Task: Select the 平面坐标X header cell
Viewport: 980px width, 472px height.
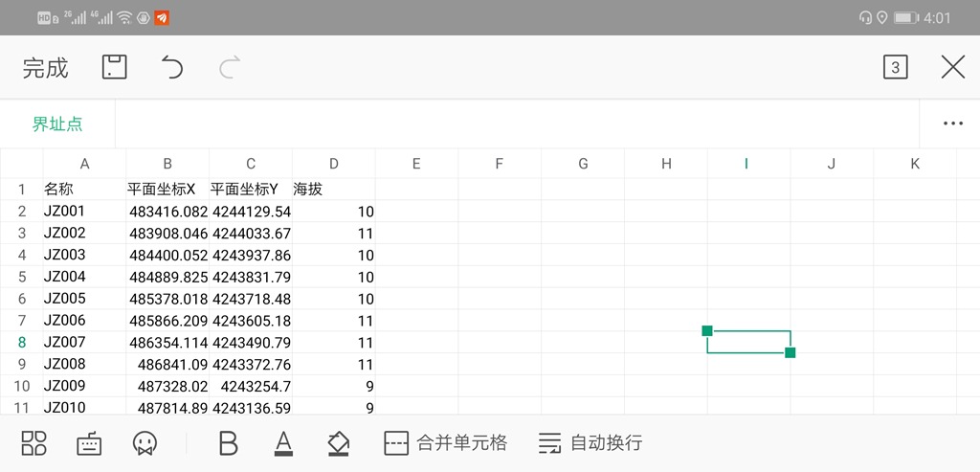Action: pos(167,189)
